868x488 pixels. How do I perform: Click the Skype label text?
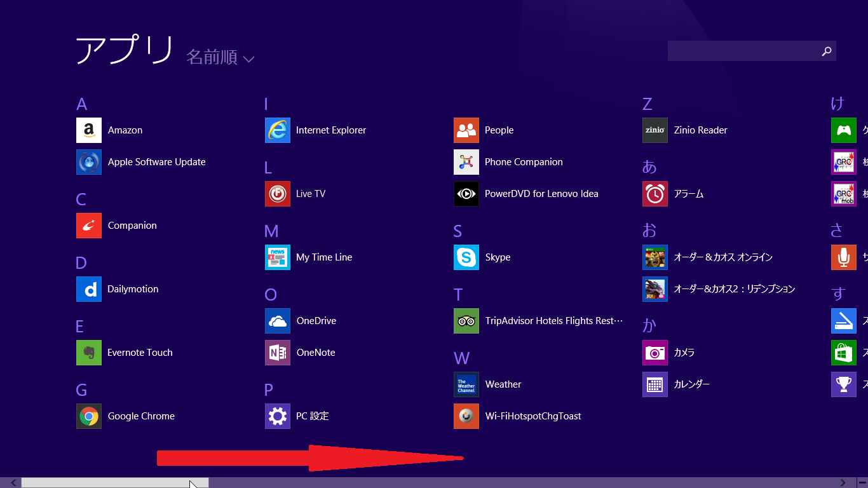pyautogui.click(x=498, y=257)
